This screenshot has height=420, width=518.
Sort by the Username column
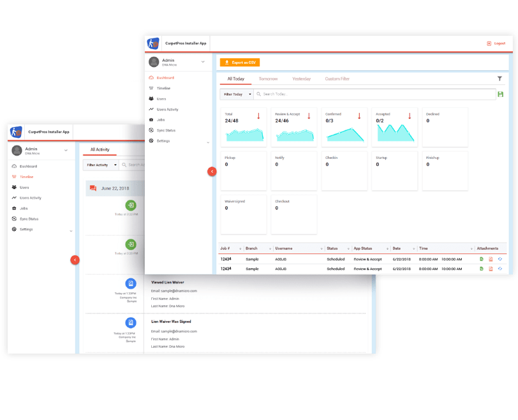[x=299, y=248]
